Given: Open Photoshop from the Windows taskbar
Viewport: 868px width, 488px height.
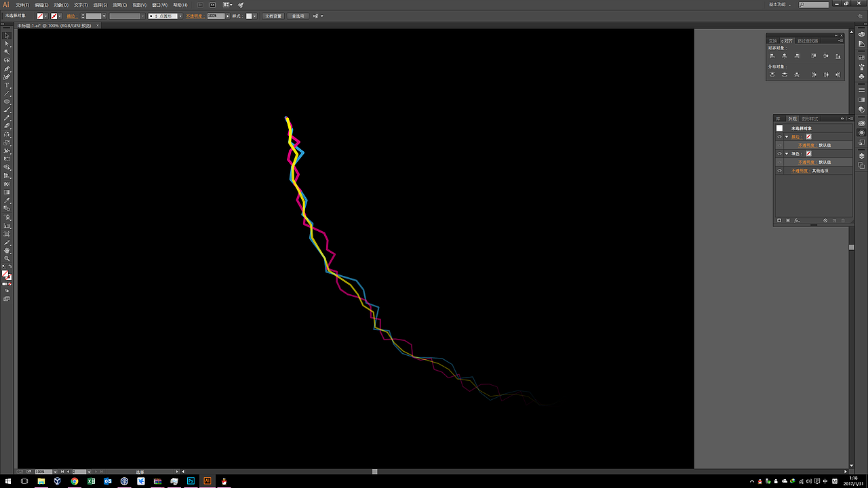Looking at the screenshot, I should pyautogui.click(x=191, y=481).
